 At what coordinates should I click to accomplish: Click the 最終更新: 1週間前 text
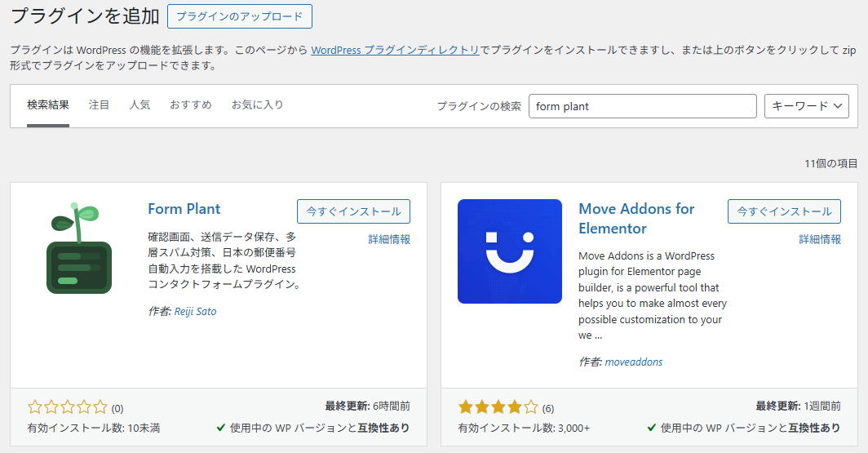click(798, 406)
